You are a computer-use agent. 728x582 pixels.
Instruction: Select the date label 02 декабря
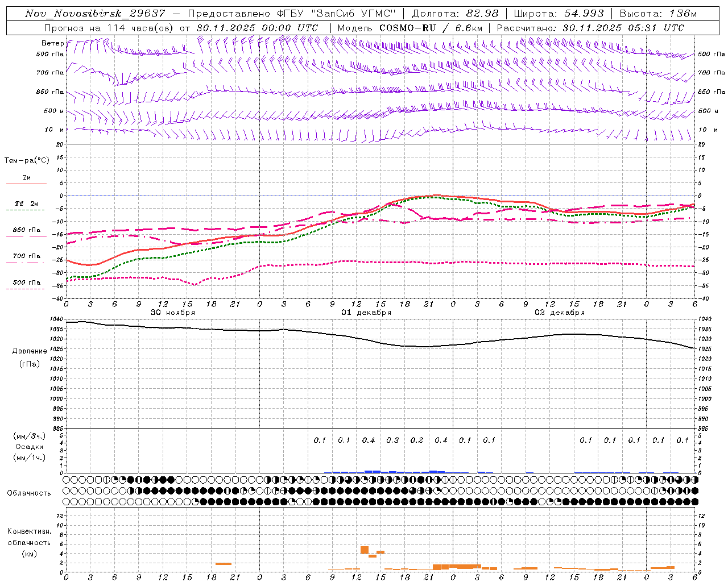(560, 313)
